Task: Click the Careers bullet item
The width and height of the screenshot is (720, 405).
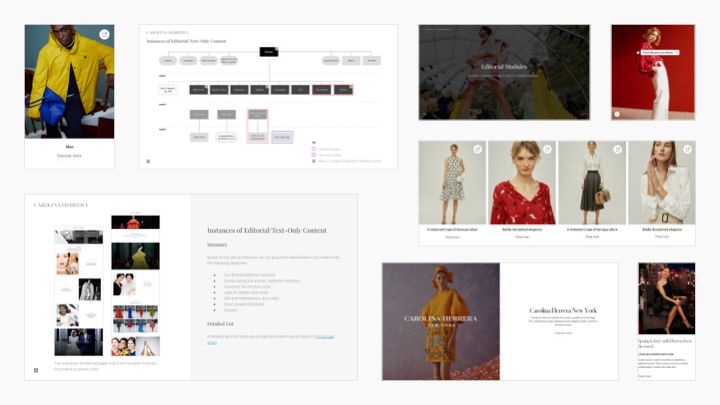Action: coord(230,310)
